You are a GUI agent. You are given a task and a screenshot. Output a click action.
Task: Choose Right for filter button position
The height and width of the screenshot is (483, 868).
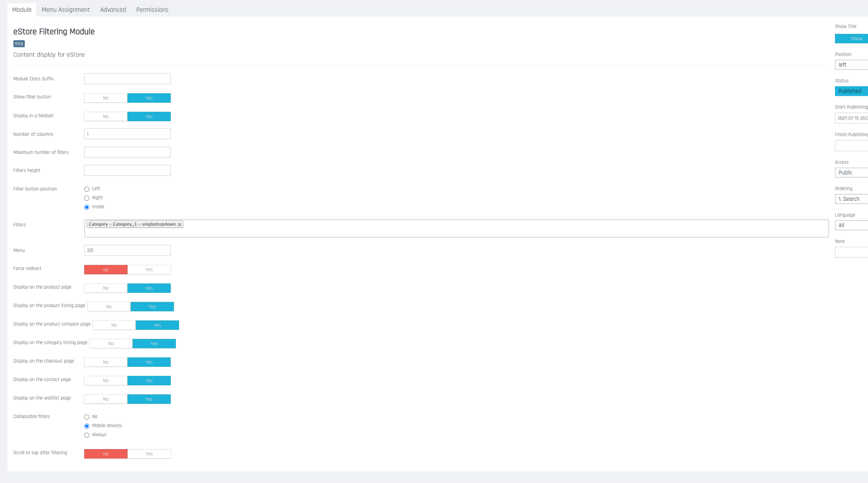[87, 198]
